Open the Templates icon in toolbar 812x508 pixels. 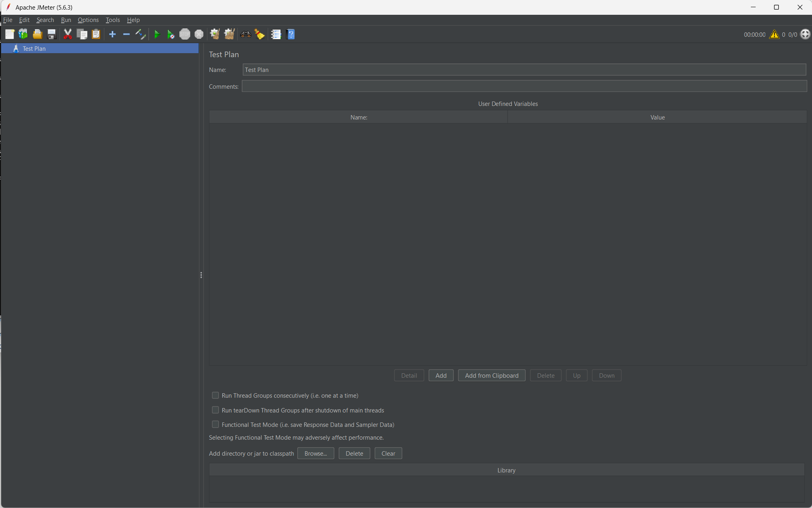pos(23,34)
